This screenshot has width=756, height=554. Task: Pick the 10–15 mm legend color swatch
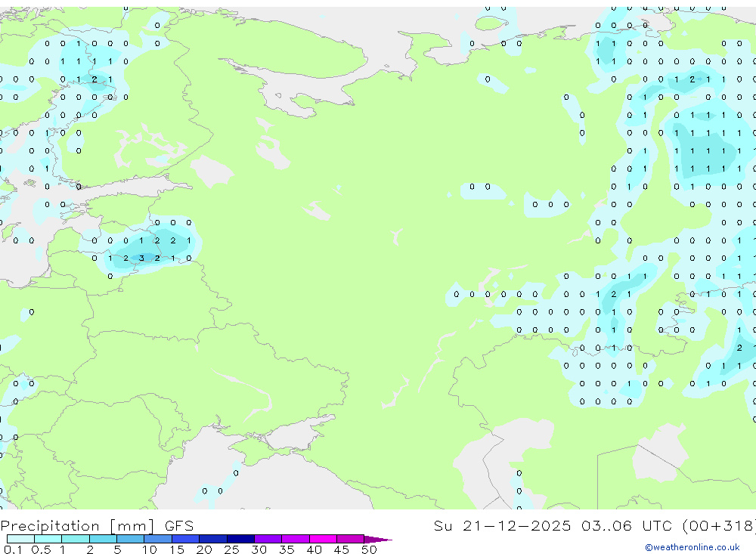point(158,539)
